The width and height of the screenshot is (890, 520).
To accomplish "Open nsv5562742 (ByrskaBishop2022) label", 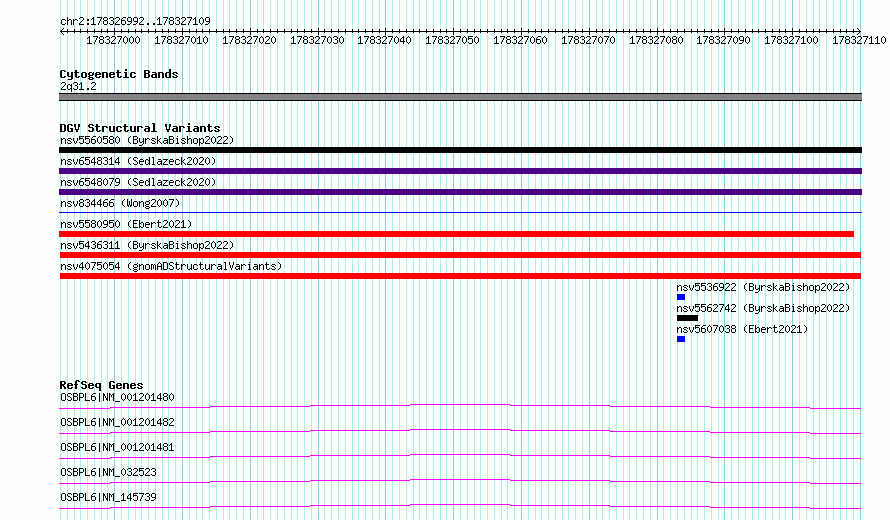I will [x=763, y=308].
